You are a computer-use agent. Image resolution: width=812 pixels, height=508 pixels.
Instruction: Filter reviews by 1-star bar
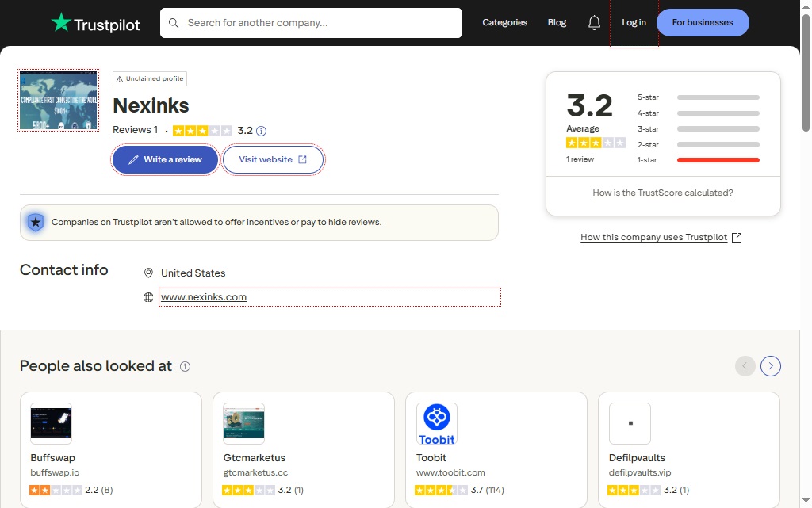(718, 160)
